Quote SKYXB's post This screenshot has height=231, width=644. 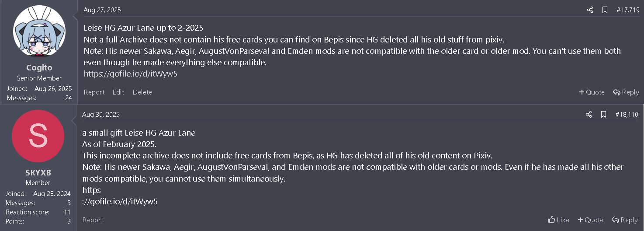(x=590, y=220)
